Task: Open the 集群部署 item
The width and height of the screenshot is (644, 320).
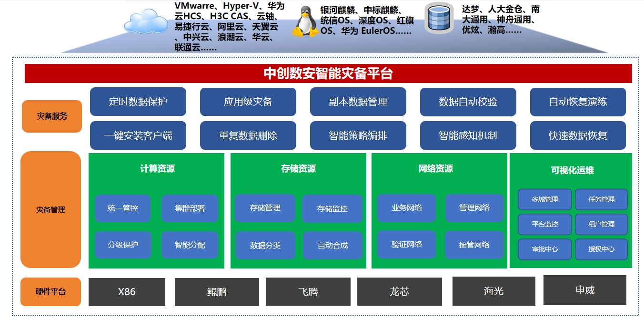Action: click(190, 208)
